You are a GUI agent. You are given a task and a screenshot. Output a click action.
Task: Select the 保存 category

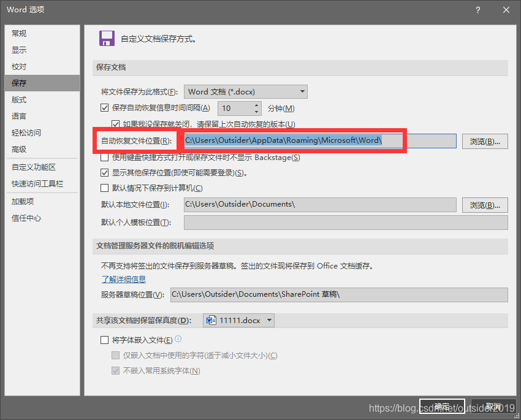coord(42,83)
